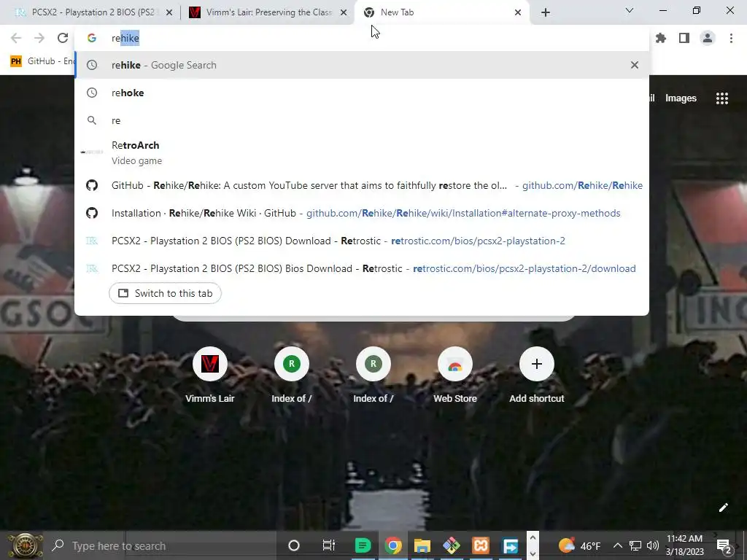Click the Add shortcut button
The image size is (747, 560).
[536, 376]
